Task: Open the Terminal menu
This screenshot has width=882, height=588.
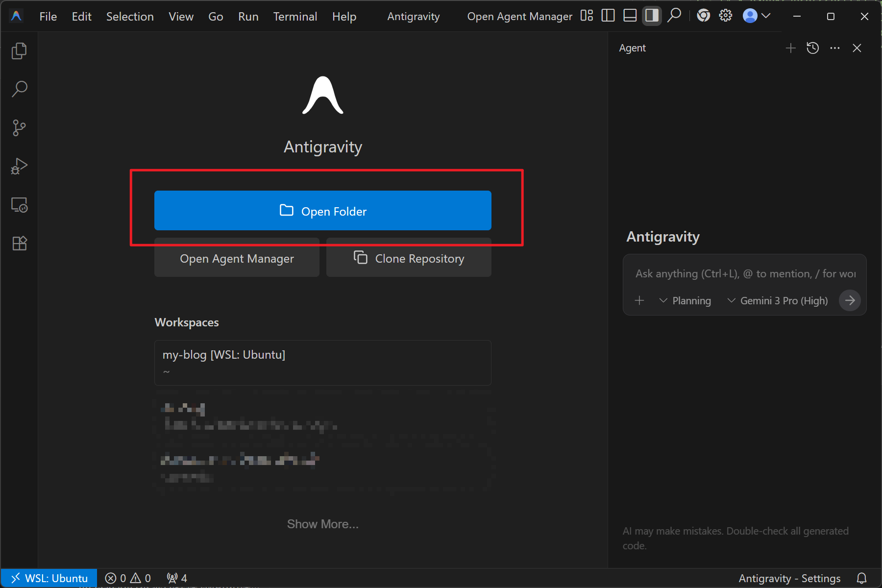Action: 295,17
